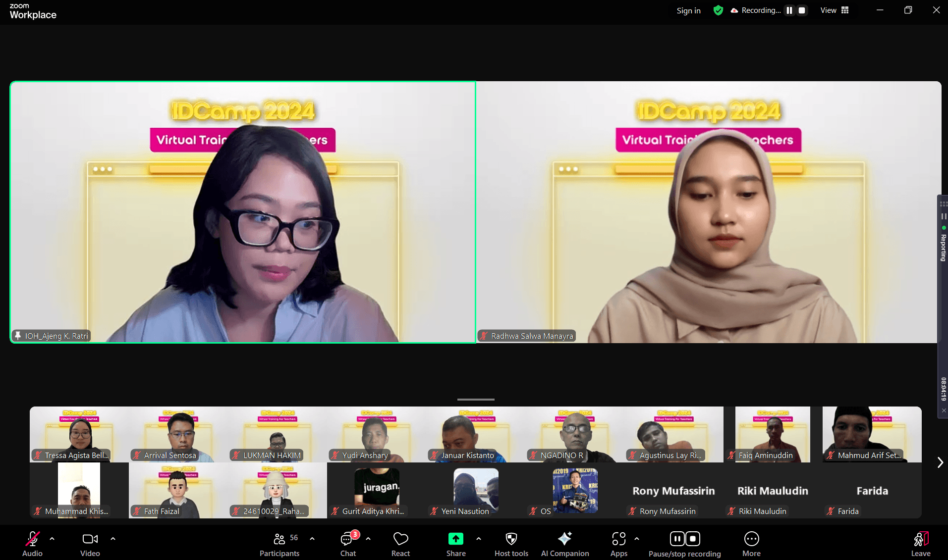Select Tressa Agista Bell thumbnail

(x=79, y=434)
